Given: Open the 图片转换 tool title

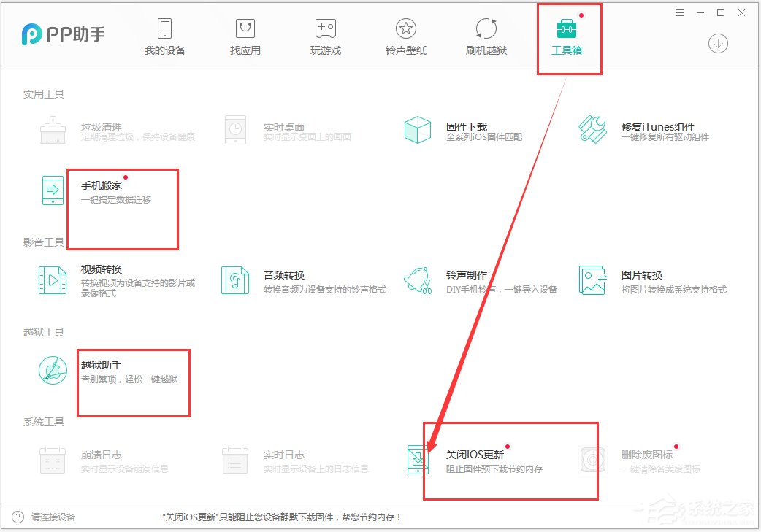Looking at the screenshot, I should 642,275.
